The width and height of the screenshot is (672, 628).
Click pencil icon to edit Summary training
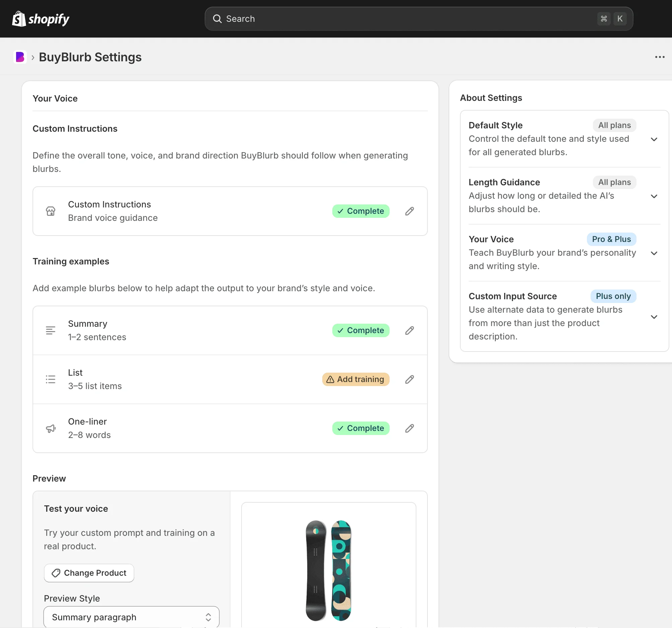pyautogui.click(x=409, y=330)
